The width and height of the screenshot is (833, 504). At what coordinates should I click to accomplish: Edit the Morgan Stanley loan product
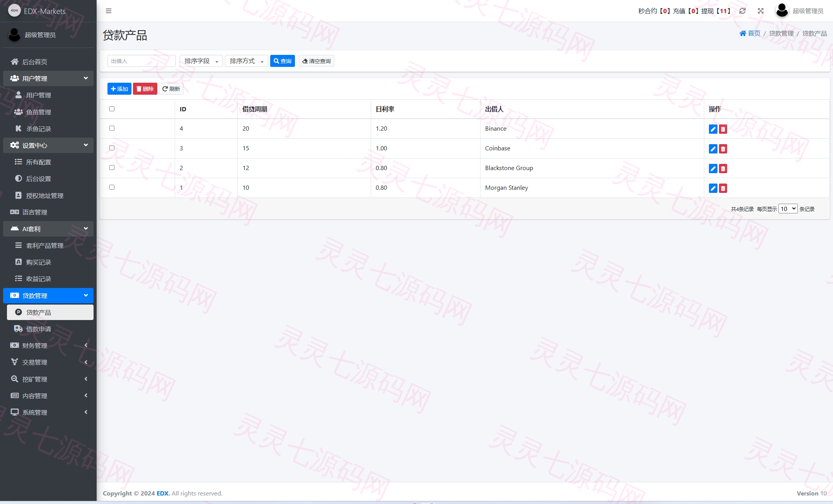pos(713,188)
